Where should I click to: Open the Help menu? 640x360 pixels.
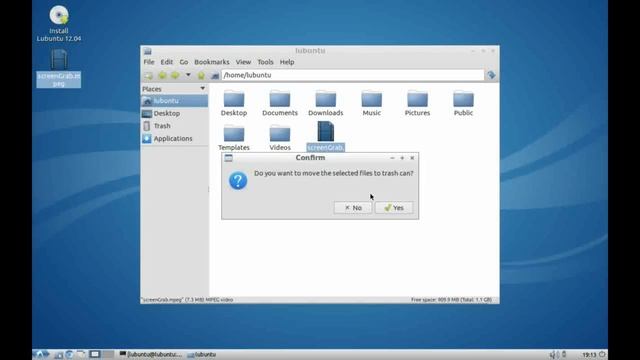[x=287, y=62]
